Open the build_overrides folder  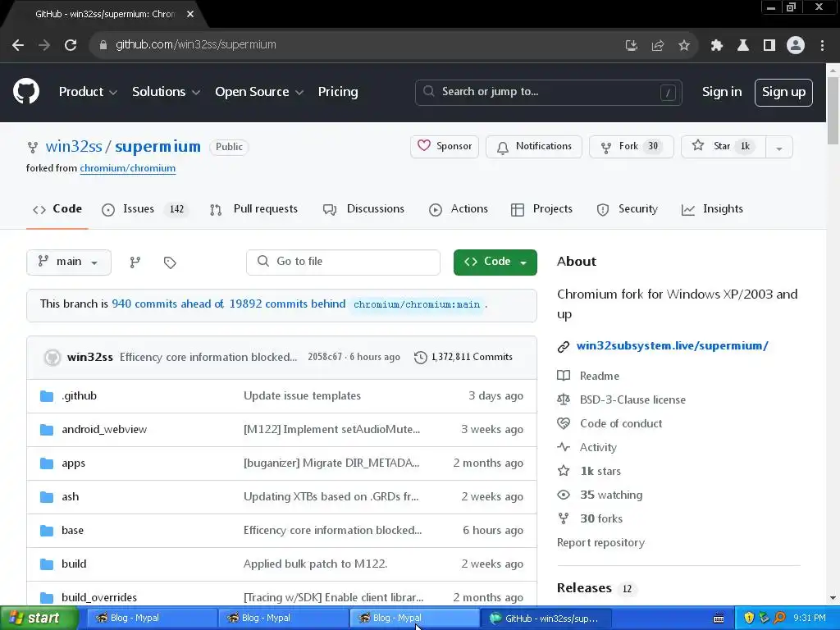point(99,598)
